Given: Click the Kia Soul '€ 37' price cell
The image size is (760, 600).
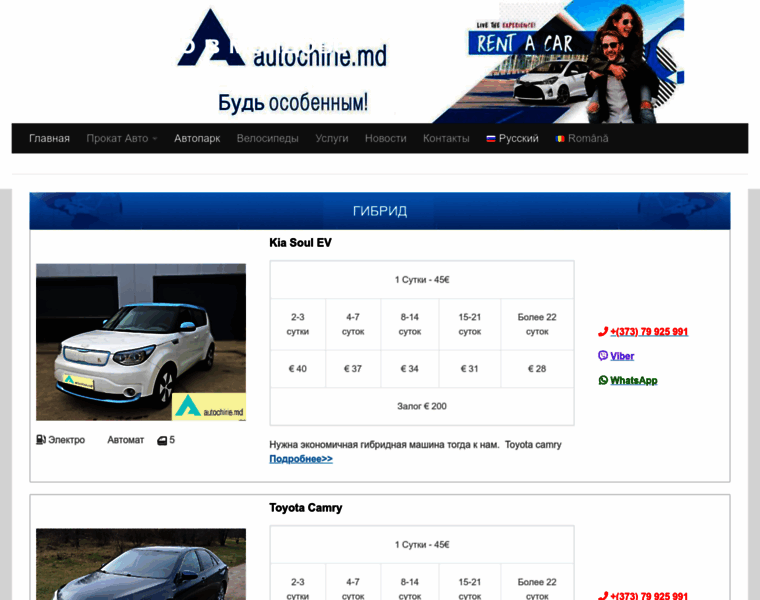Looking at the screenshot, I should 353,369.
